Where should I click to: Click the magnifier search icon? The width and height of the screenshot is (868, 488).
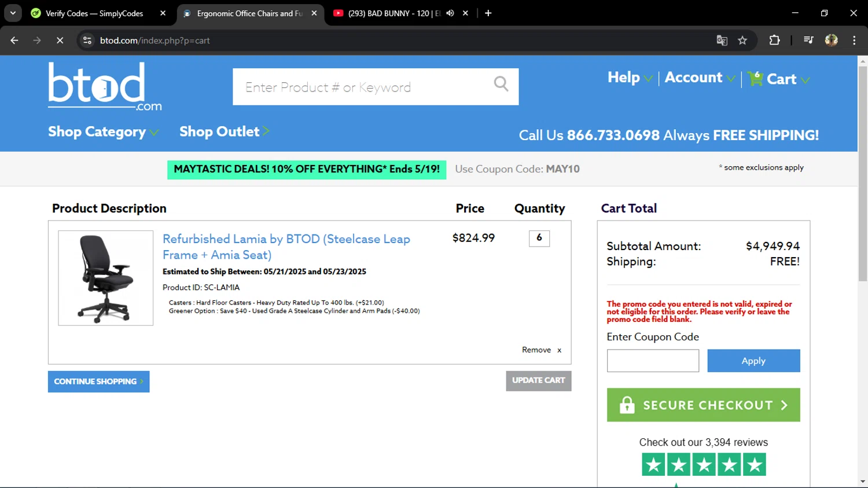tap(501, 84)
